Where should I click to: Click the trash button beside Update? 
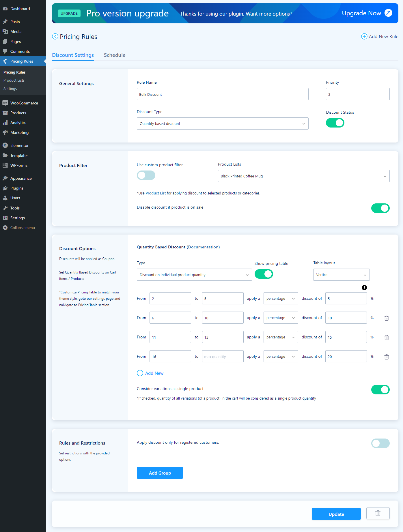[378, 513]
